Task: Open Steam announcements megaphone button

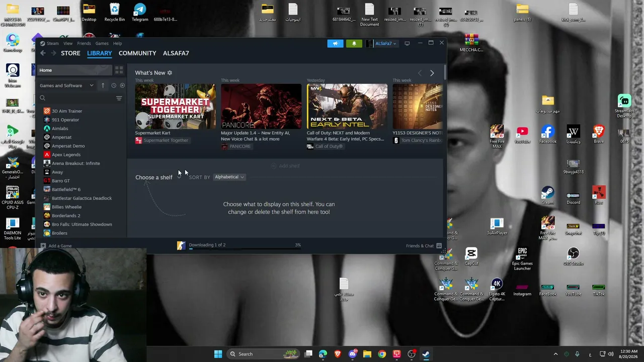Action: pyautogui.click(x=335, y=44)
